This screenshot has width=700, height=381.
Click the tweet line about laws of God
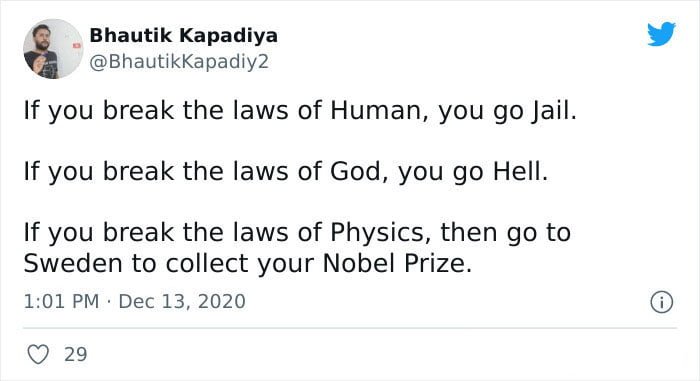click(x=286, y=172)
